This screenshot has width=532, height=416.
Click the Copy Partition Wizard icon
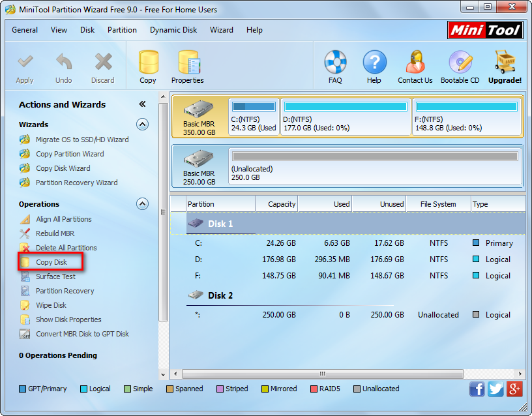(25, 154)
